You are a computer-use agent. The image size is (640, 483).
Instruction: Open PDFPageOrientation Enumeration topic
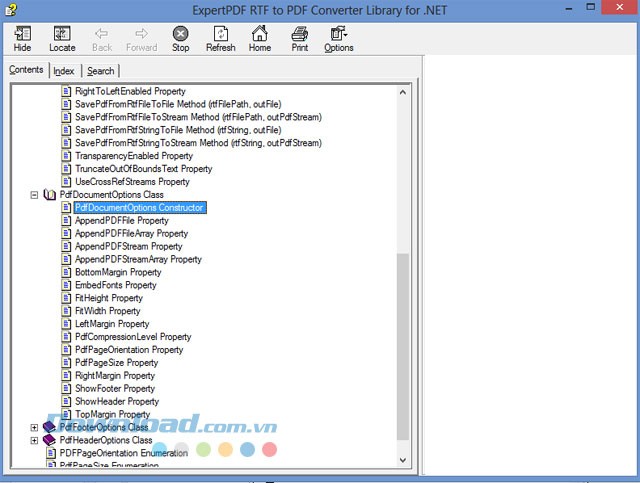(124, 453)
